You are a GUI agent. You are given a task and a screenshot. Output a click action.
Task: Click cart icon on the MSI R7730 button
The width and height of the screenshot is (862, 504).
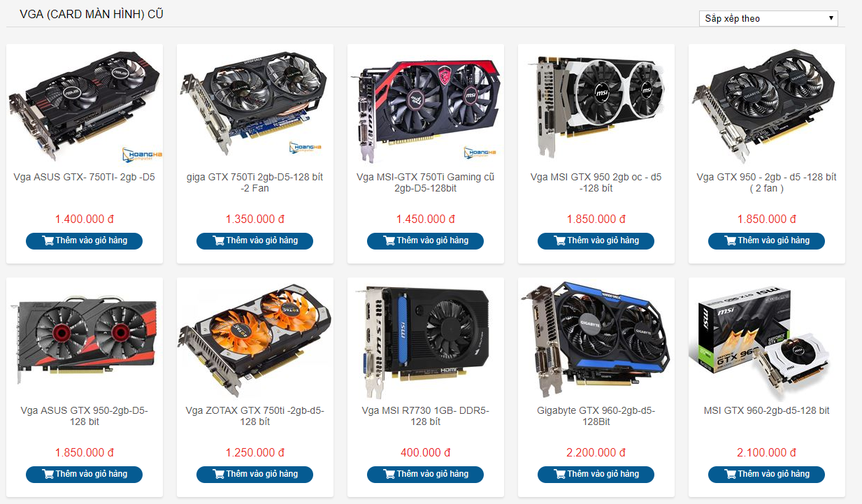pyautogui.click(x=389, y=474)
